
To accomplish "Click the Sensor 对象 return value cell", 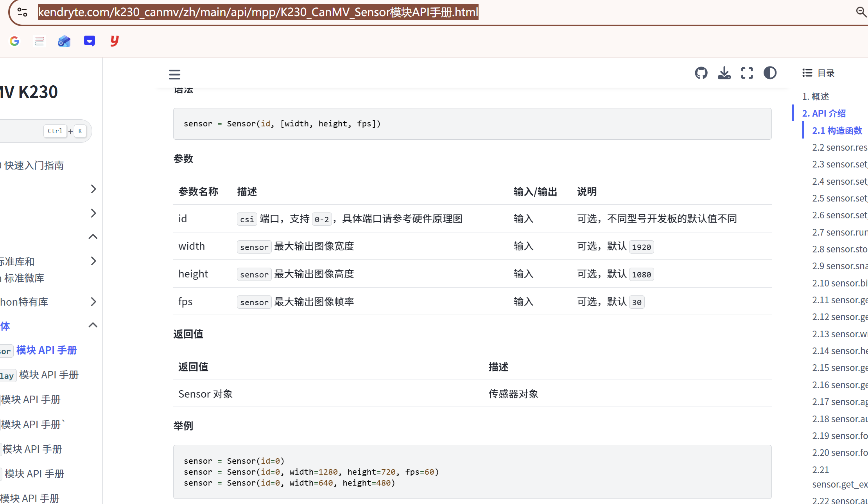I will [x=206, y=394].
